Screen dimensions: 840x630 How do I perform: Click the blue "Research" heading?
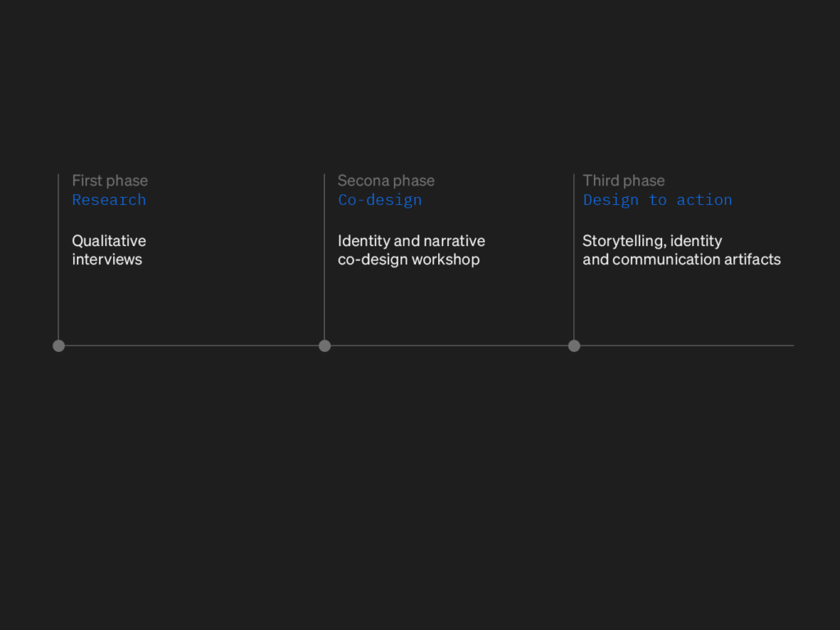[x=109, y=200]
